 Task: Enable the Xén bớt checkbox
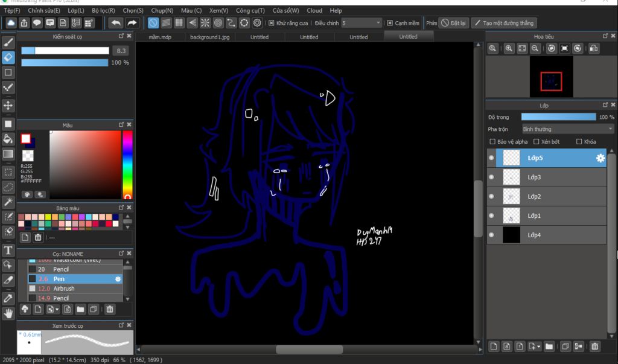point(536,142)
